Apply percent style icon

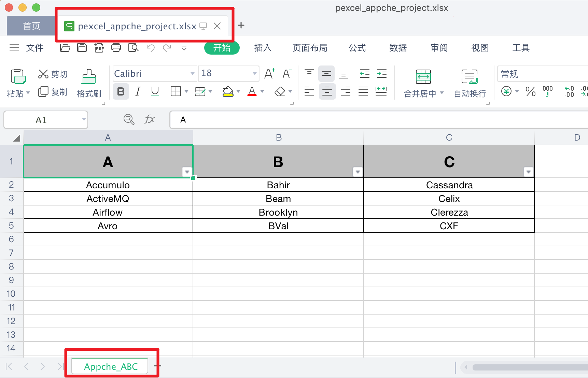531,91
